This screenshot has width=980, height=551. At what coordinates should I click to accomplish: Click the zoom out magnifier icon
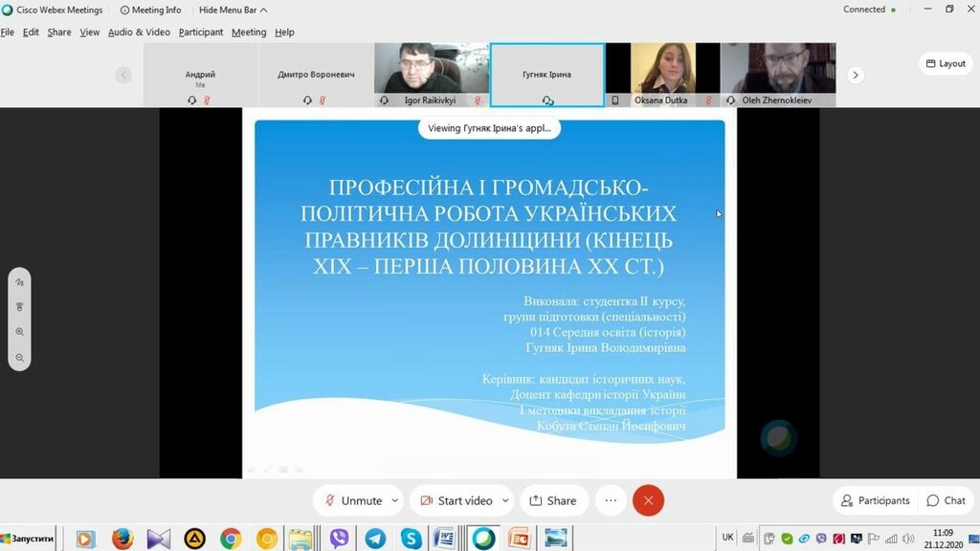tap(19, 357)
